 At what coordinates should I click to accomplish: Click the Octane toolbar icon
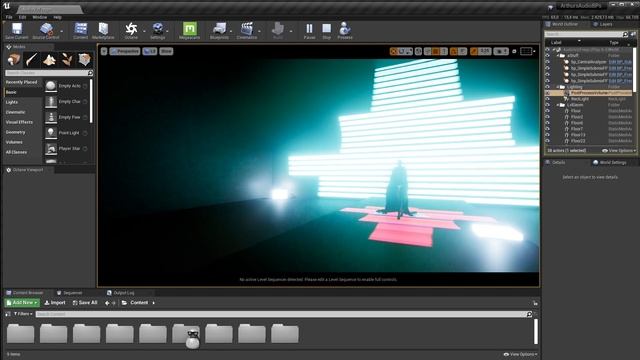tap(131, 29)
